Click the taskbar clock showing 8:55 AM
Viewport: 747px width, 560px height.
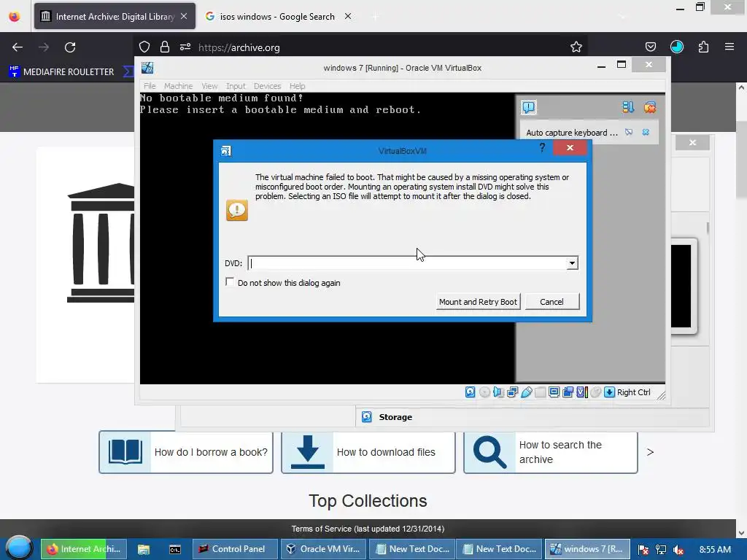click(x=715, y=549)
